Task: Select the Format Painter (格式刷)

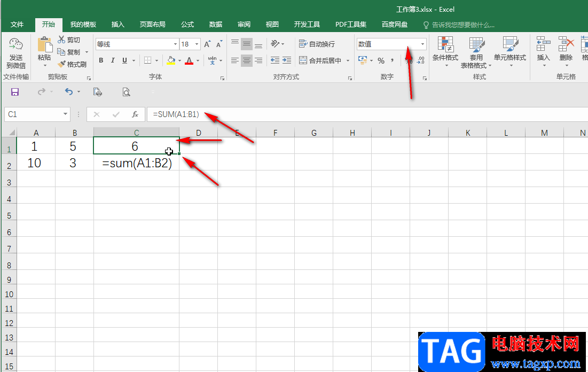Action: pos(72,64)
